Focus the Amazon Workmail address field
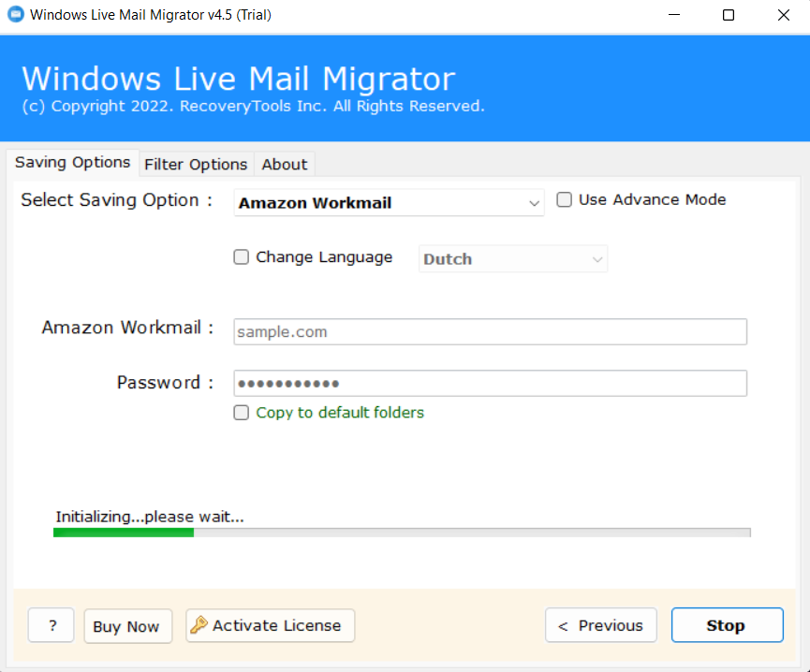The width and height of the screenshot is (810, 672). (491, 332)
